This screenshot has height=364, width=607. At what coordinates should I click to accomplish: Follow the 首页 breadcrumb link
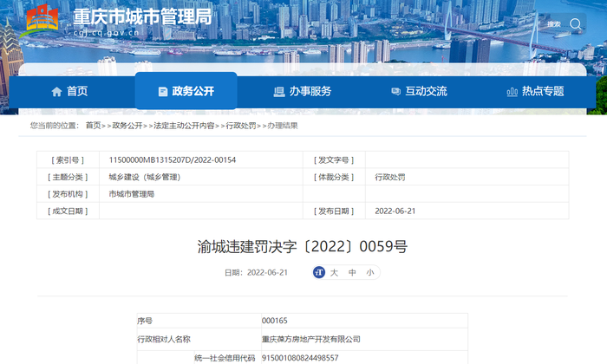click(93, 126)
